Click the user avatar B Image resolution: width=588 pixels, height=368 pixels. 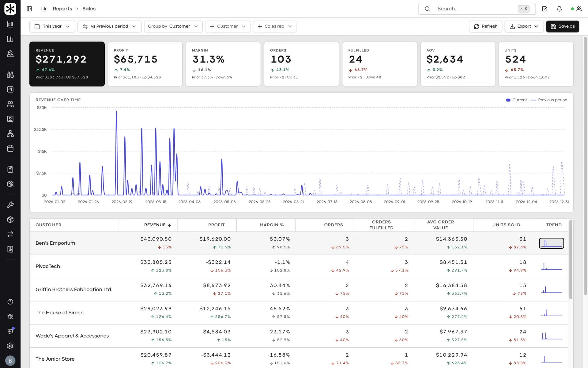click(10, 361)
